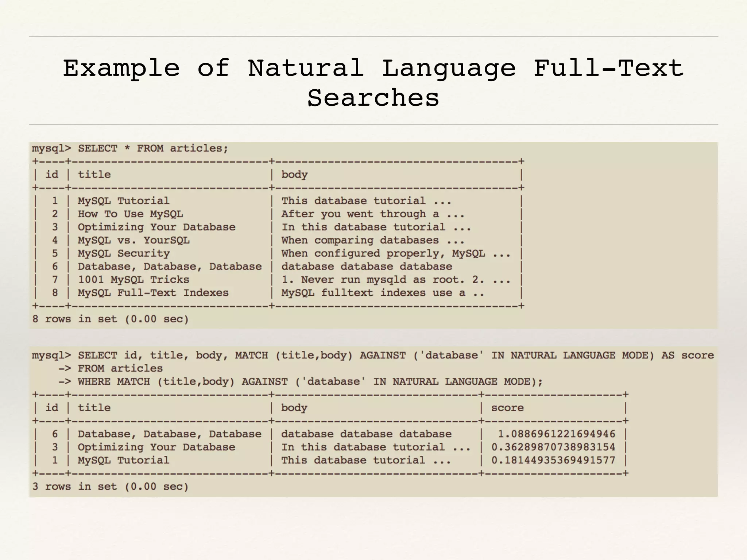Viewport: 747px width, 560px height.
Task: Click the '-> FROM articles' line
Action: click(111, 369)
